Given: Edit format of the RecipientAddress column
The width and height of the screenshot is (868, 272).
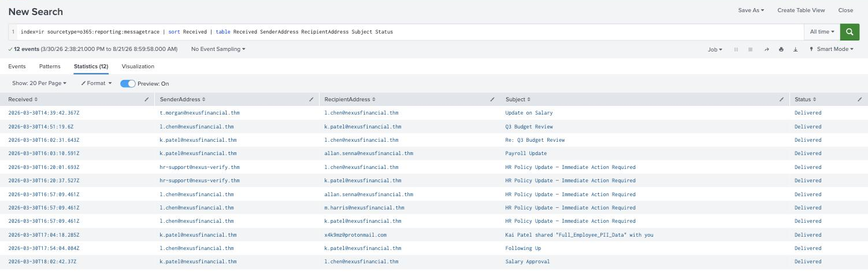Looking at the screenshot, I should click(492, 100).
